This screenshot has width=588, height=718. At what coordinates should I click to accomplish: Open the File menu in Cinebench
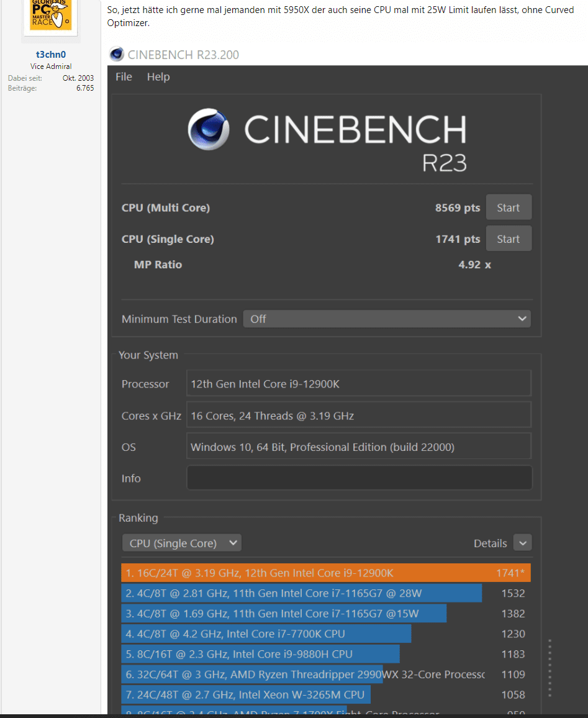click(124, 77)
